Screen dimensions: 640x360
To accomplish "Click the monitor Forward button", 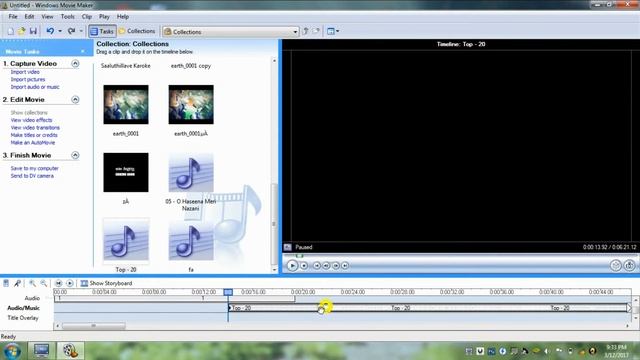I will [x=345, y=266].
